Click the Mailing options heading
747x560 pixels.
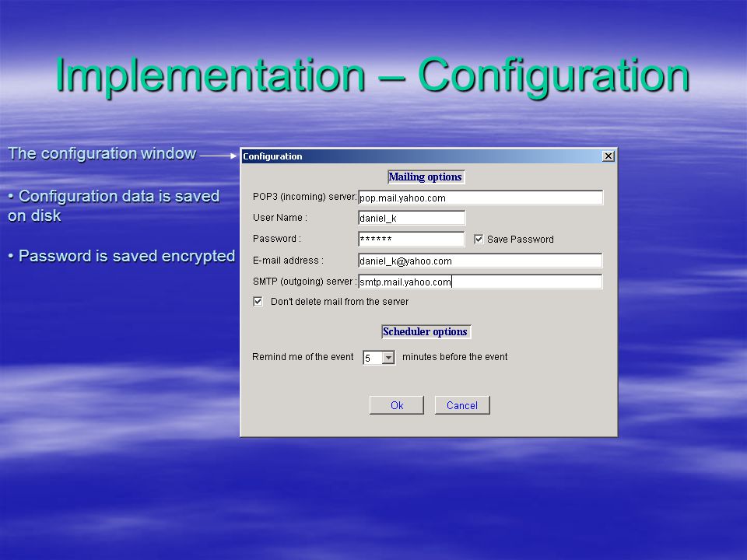[x=426, y=177]
